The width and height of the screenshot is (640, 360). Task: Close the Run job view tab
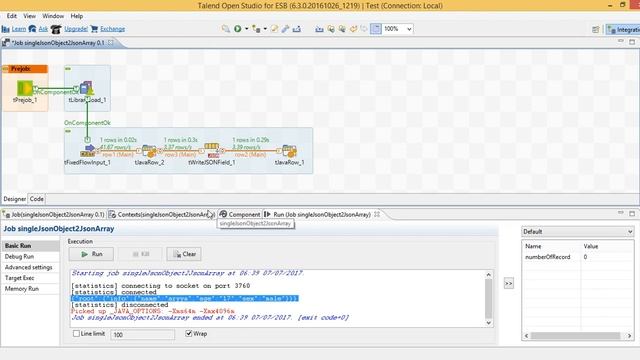pyautogui.click(x=377, y=214)
